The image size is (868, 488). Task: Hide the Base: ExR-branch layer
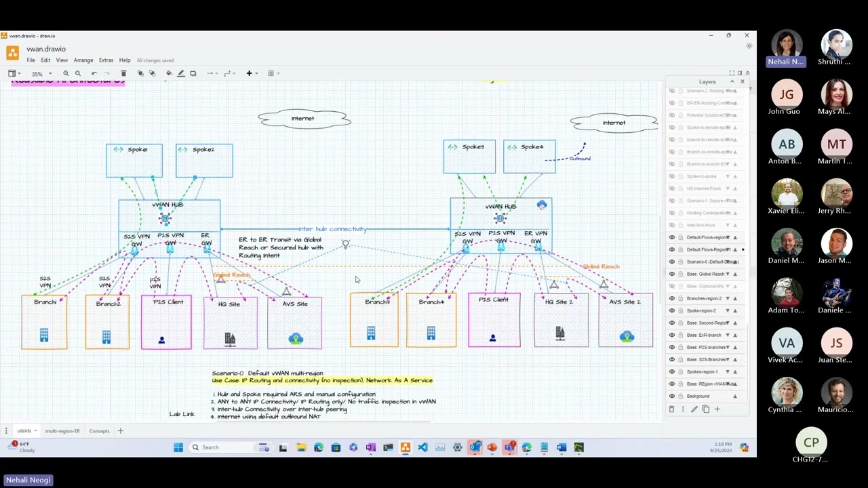pyautogui.click(x=672, y=335)
